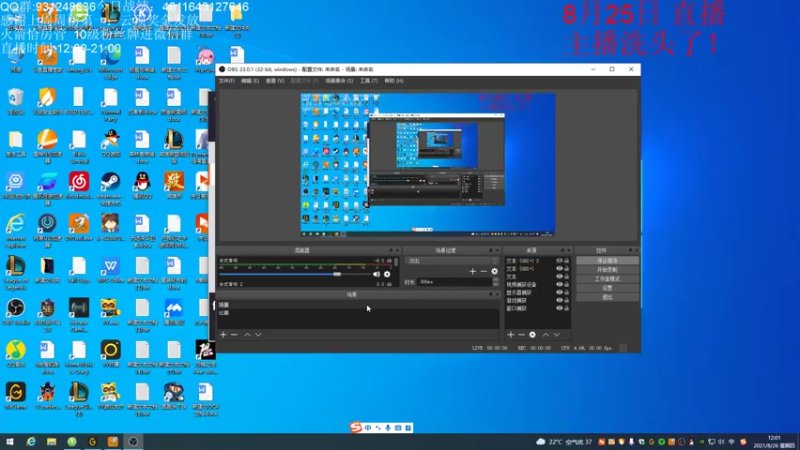Viewport: 800px width, 450px height.
Task: Click the 退出 exit button
Action: tap(607, 297)
